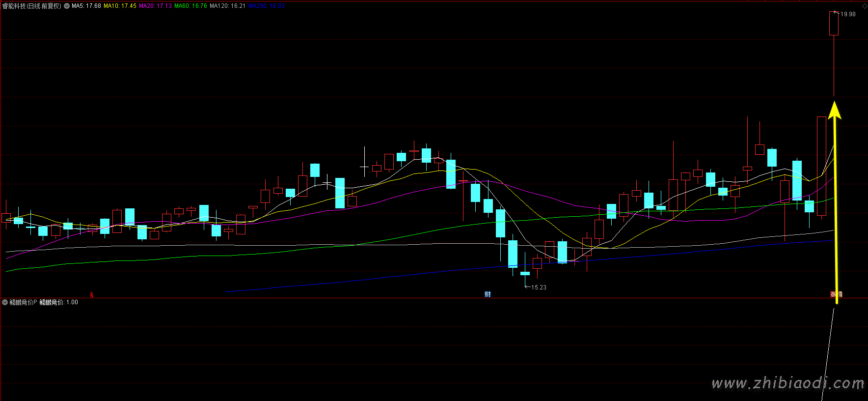Expand the 鲲鹏竞价P sub-panel dropdown arrow

pyautogui.click(x=5, y=302)
